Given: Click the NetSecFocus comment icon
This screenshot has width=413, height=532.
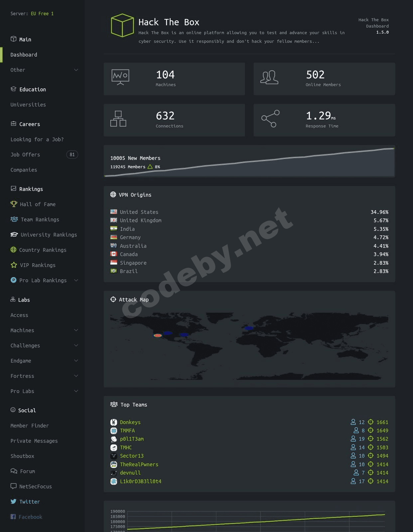Looking at the screenshot, I should (x=13, y=486).
